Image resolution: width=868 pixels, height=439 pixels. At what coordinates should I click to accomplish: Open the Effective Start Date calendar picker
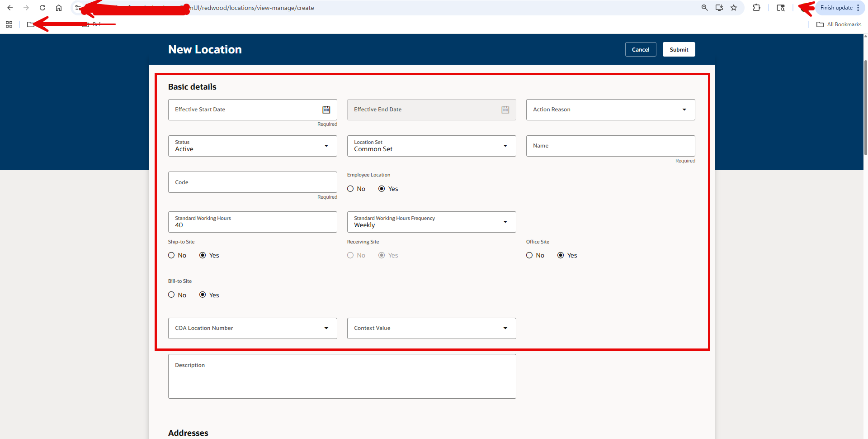(326, 110)
